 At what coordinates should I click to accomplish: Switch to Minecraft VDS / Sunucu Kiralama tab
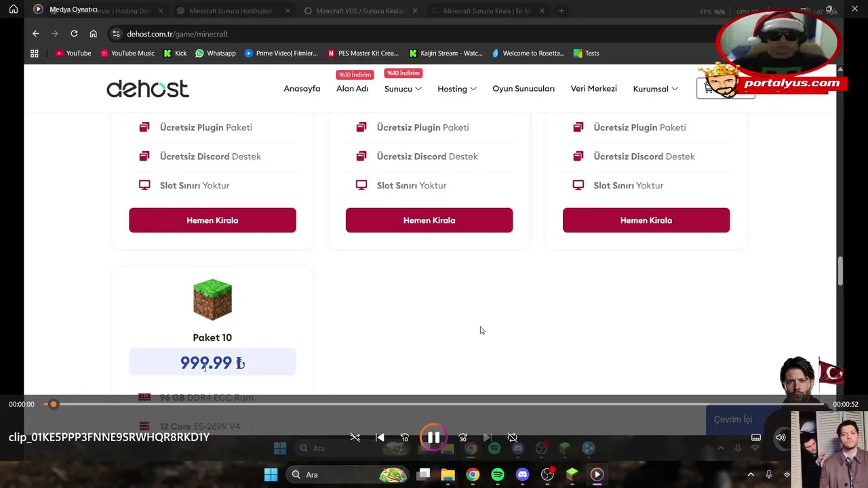point(359,11)
